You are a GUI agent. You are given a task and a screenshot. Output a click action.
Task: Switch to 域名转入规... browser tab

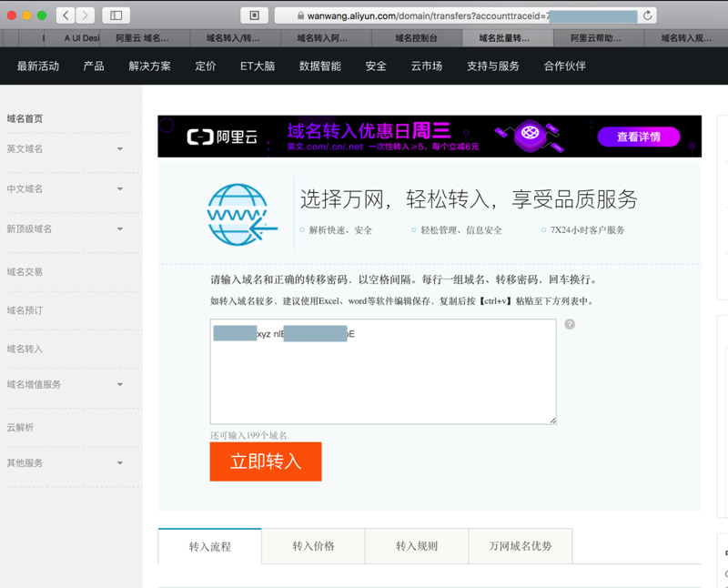coord(686,38)
